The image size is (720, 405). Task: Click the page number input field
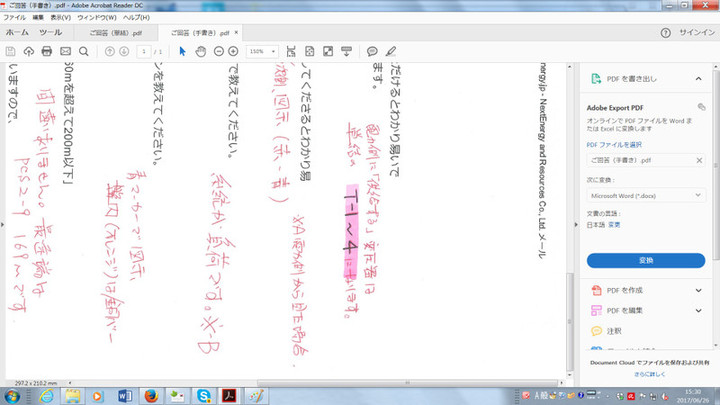[144, 51]
